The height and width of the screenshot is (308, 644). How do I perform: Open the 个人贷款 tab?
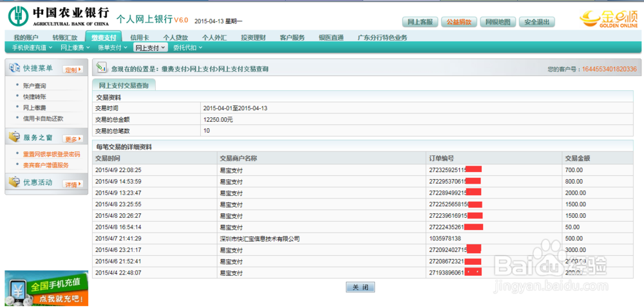click(175, 37)
